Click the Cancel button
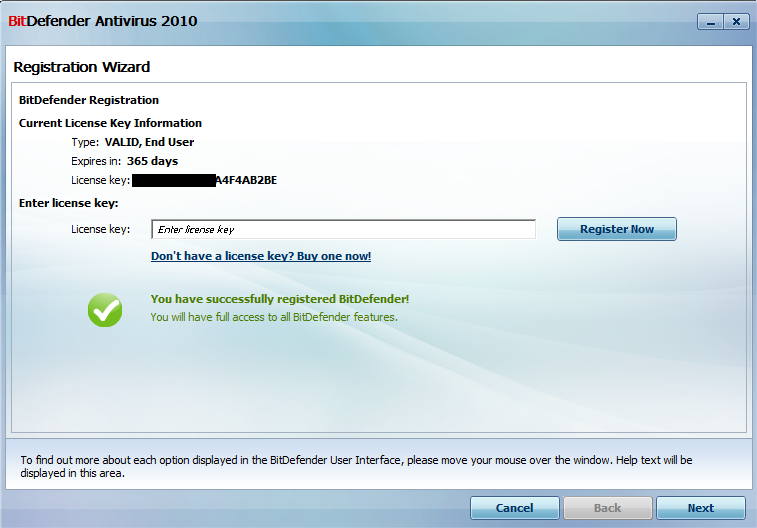The width and height of the screenshot is (757, 528). 515,508
